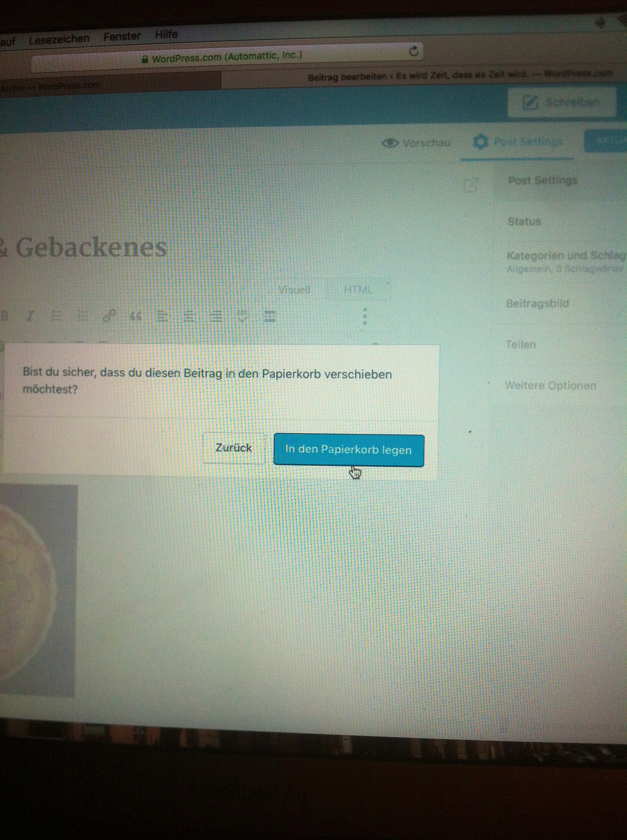The width and height of the screenshot is (627, 840).
Task: Toggle the spellcheck icon
Action: click(243, 316)
